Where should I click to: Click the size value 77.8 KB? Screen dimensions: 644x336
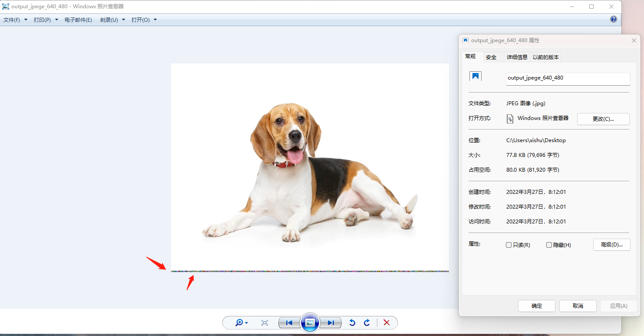pyautogui.click(x=533, y=155)
